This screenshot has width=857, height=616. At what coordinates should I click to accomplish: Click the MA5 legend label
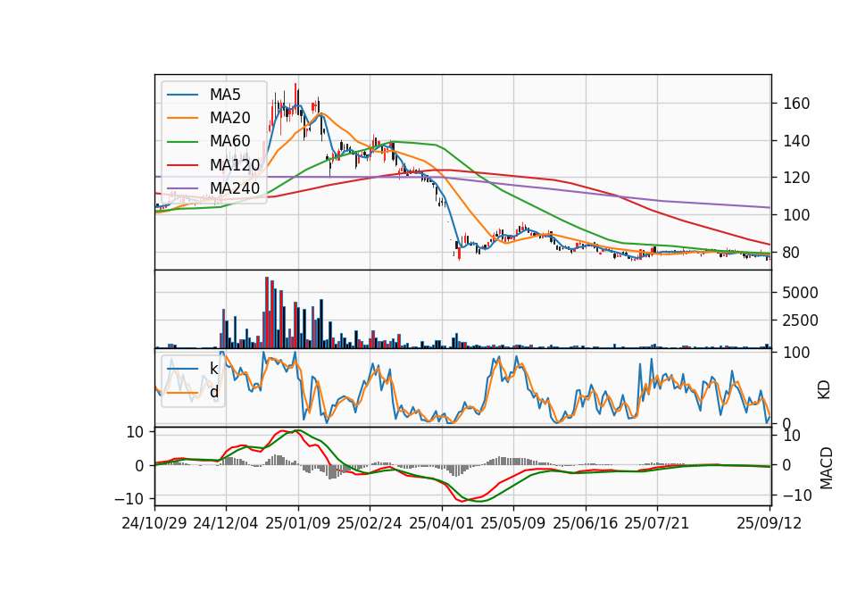coord(225,95)
